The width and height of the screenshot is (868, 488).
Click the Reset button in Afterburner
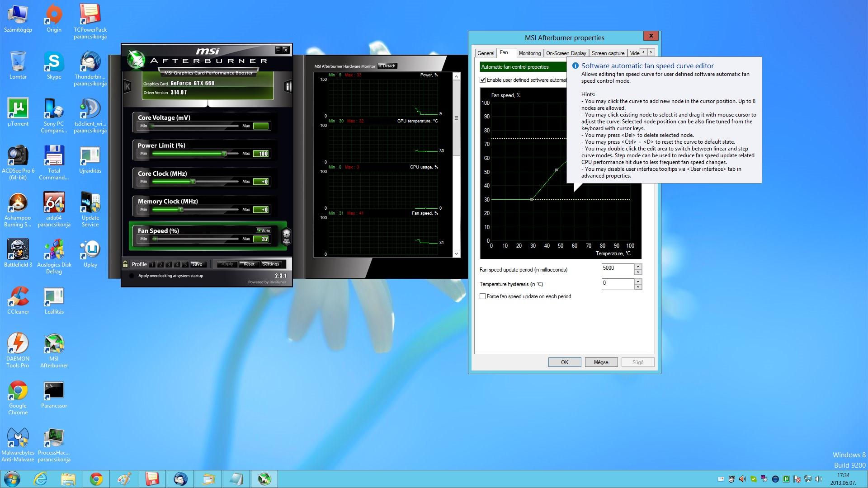tap(249, 264)
